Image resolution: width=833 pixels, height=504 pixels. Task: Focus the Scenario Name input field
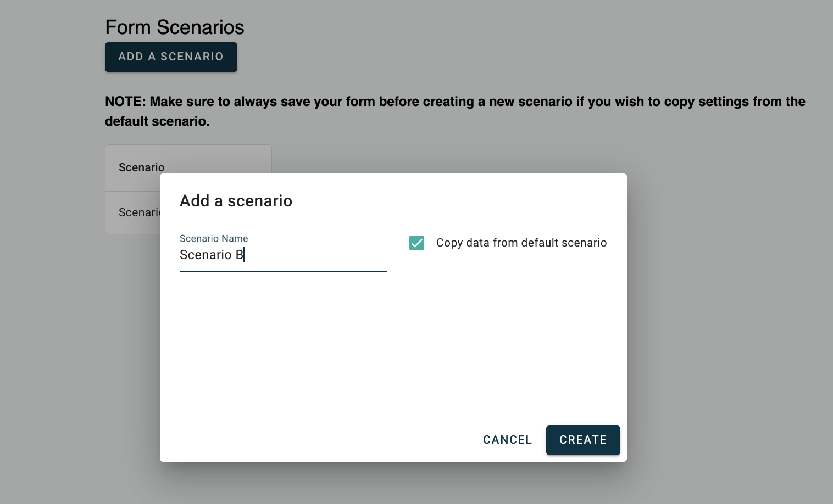[x=283, y=255]
